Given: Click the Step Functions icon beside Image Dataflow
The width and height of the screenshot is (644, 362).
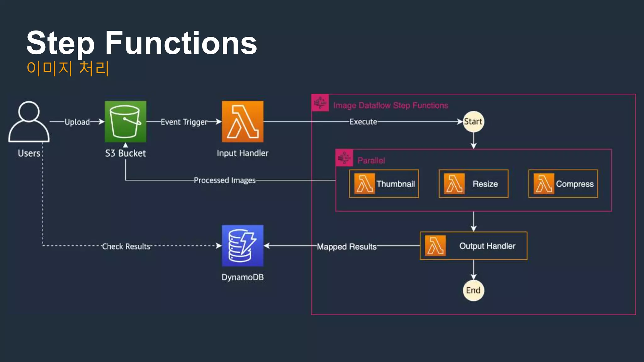Looking at the screenshot, I should pos(320,103).
